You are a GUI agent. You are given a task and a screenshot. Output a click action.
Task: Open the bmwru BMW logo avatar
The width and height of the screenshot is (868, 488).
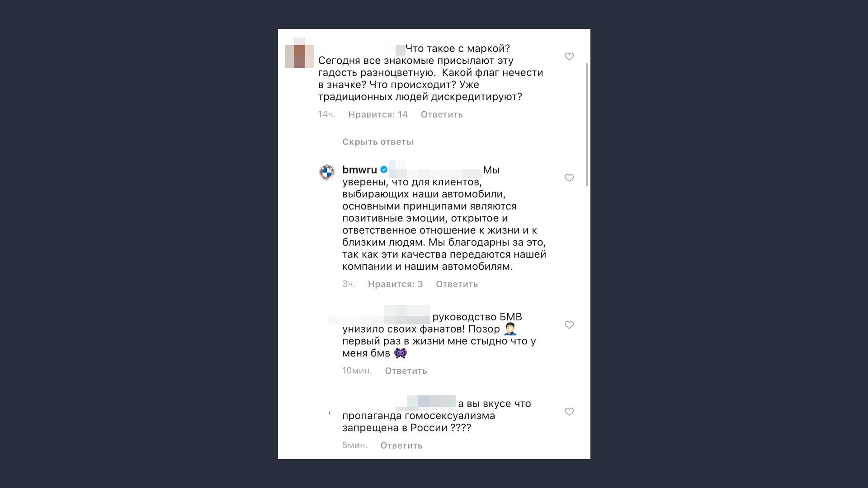point(327,172)
